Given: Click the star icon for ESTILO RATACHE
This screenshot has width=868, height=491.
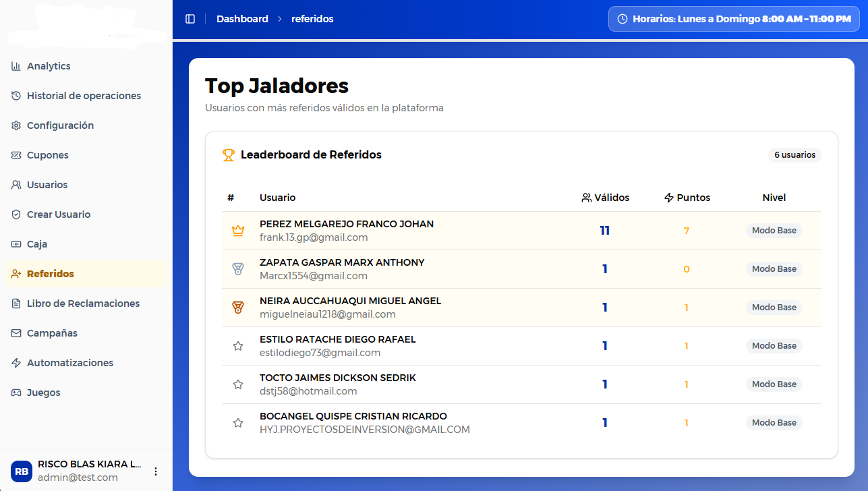Looking at the screenshot, I should [237, 346].
